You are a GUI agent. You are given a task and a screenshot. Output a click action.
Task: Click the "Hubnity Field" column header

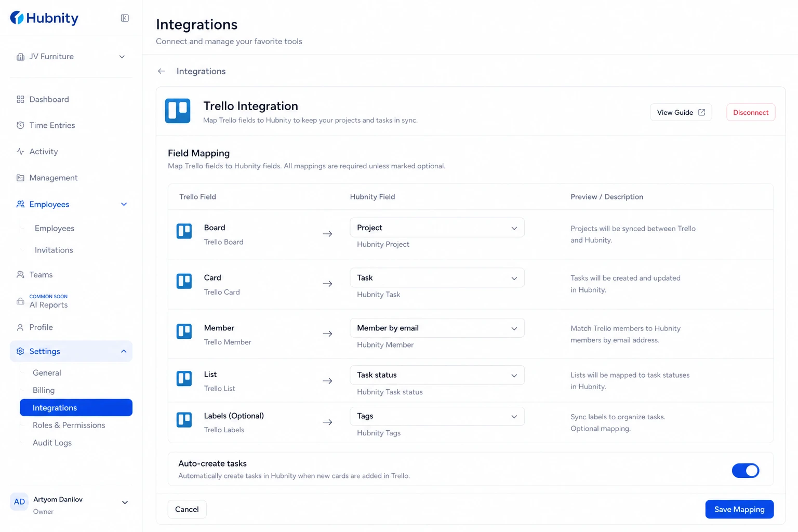pos(373,197)
